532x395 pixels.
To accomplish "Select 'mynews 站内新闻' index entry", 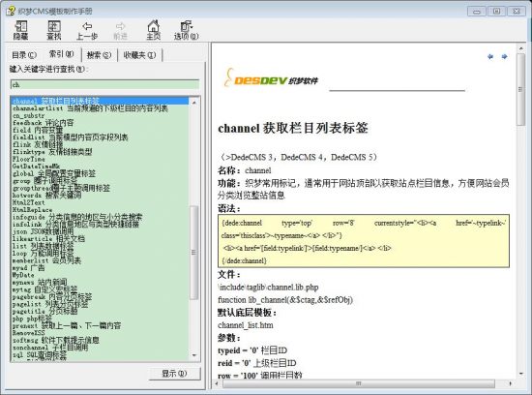I will pyautogui.click(x=40, y=283).
